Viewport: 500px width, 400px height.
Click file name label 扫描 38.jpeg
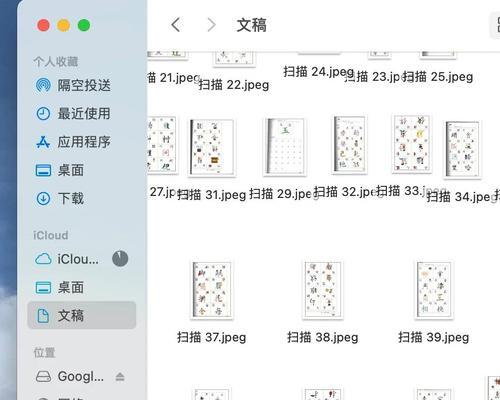coord(323,337)
